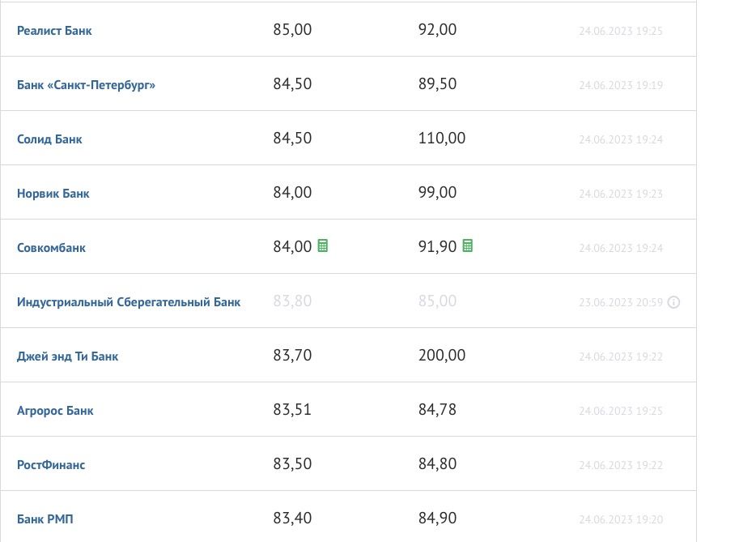Click Норвик Банк's 99,00 sell rate
Screen dimensions: 756x542
point(438,193)
